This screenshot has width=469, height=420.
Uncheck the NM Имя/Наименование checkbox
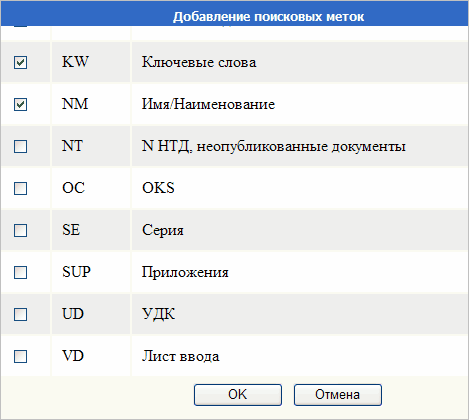[x=20, y=104]
